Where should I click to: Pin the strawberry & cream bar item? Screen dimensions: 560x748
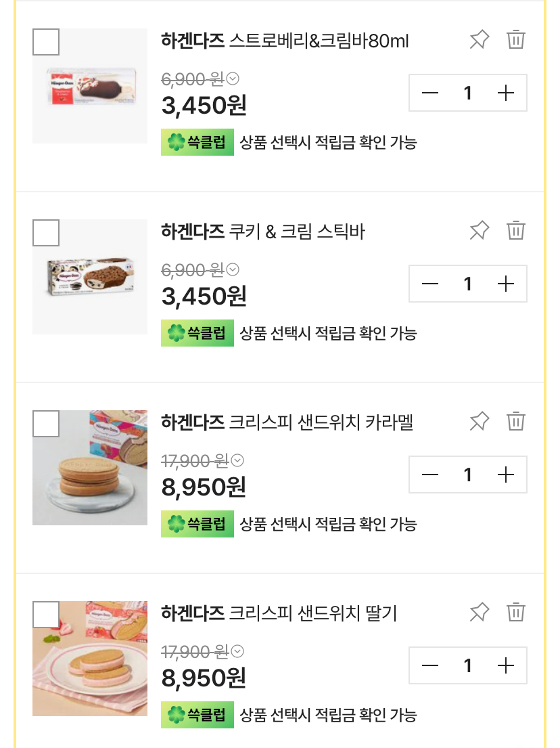tap(479, 40)
